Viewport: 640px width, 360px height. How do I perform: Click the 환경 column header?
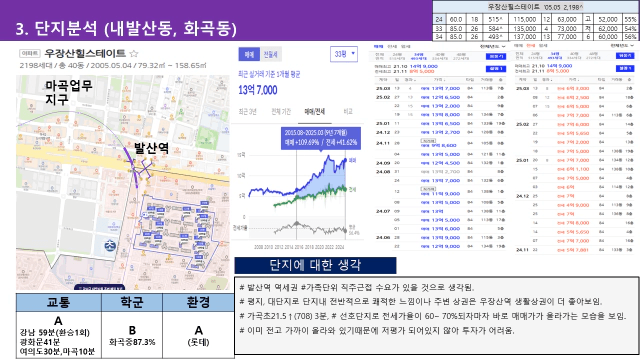(198, 302)
